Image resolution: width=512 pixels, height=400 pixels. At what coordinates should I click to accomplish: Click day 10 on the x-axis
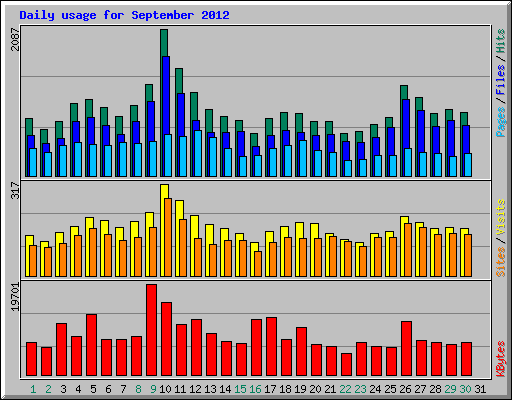[165, 389]
